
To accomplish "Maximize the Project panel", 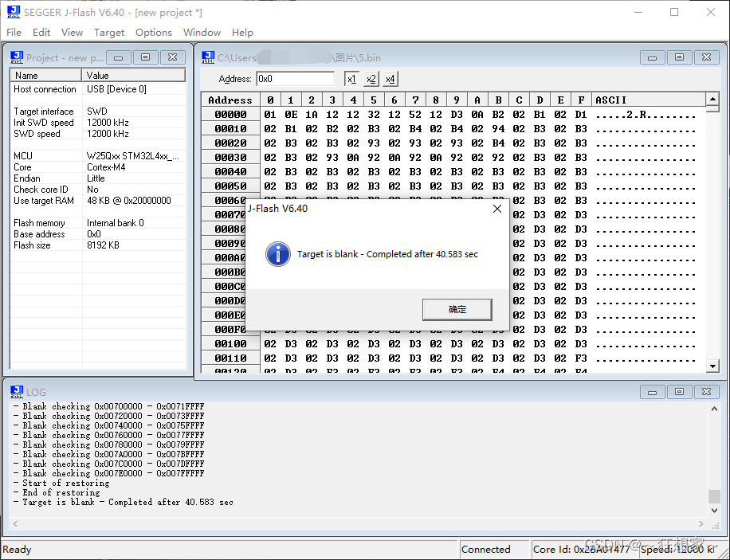I will (x=145, y=57).
